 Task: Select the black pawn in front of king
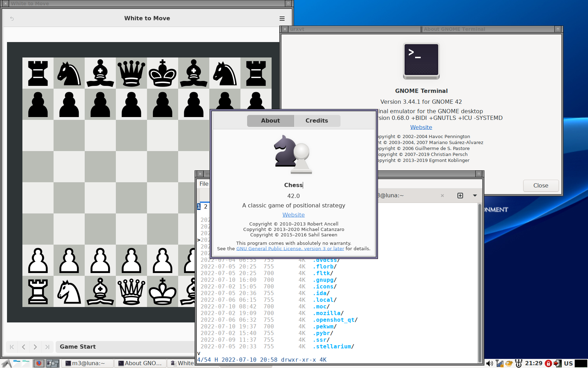(x=162, y=104)
